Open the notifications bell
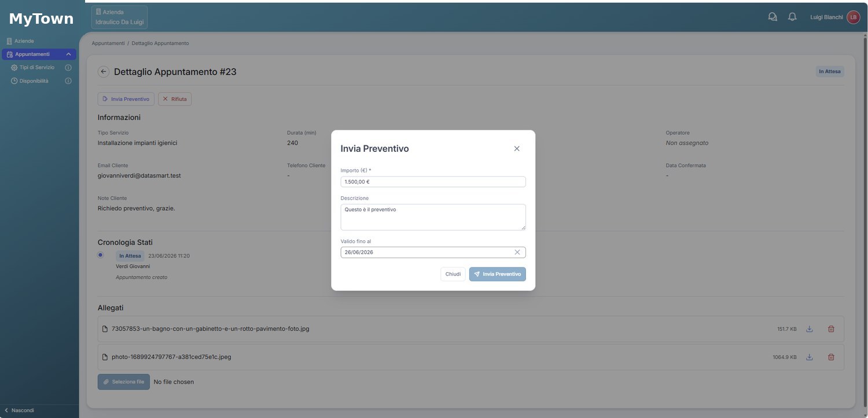Viewport: 868px width, 418px height. click(792, 17)
